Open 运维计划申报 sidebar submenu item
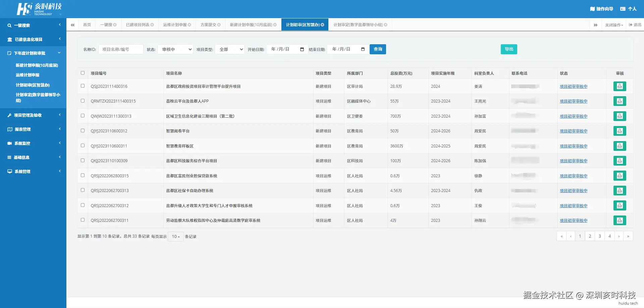 click(x=28, y=75)
